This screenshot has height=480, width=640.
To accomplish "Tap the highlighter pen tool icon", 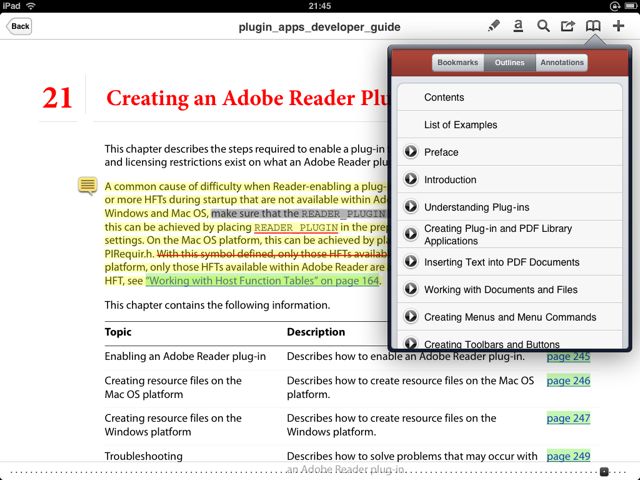I will coord(494,26).
